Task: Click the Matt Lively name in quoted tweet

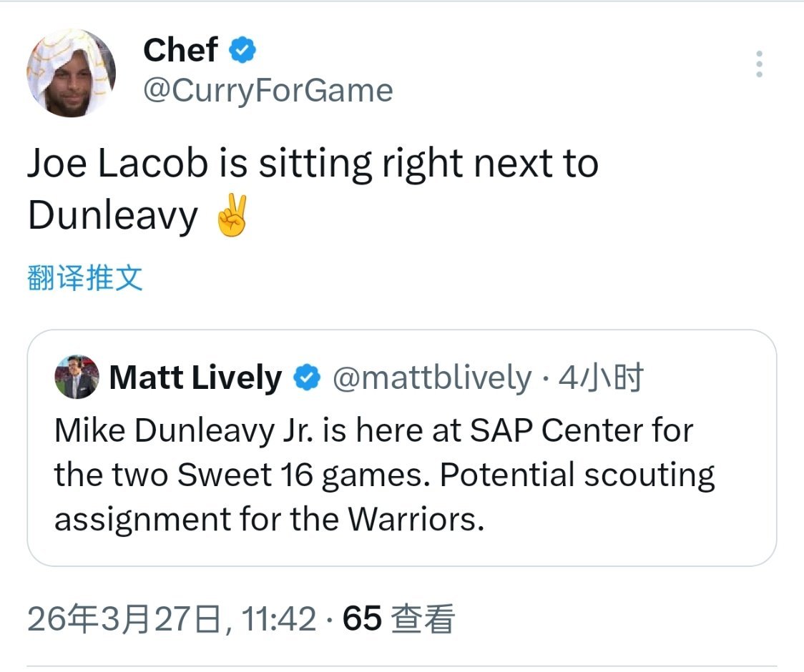Action: [195, 377]
